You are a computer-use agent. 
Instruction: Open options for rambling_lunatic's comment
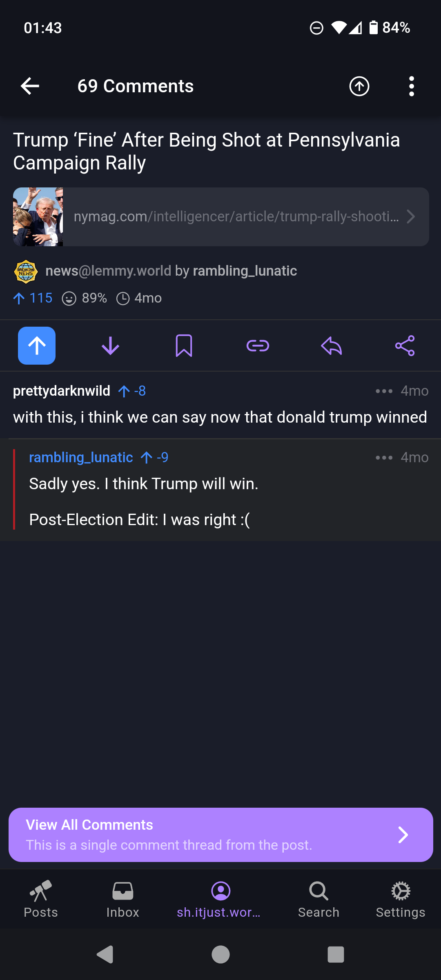pos(384,458)
